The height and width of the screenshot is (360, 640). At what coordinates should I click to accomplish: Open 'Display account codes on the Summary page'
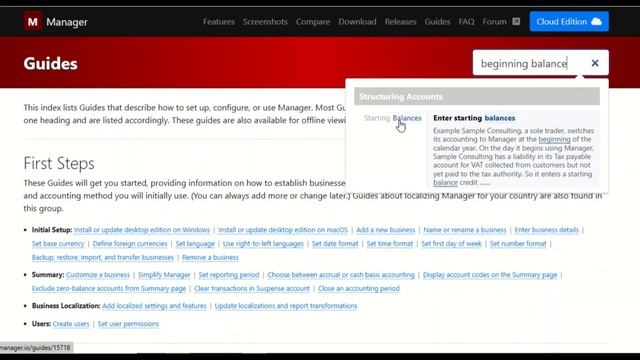[490, 275]
